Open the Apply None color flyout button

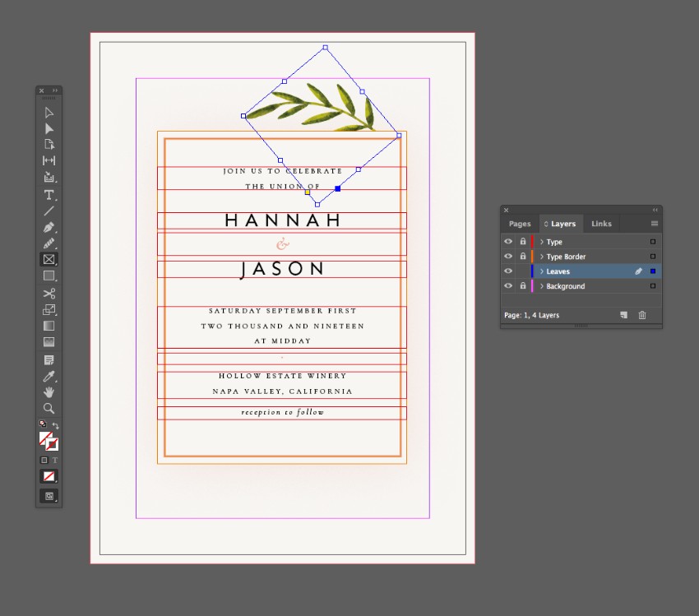pyautogui.click(x=49, y=476)
